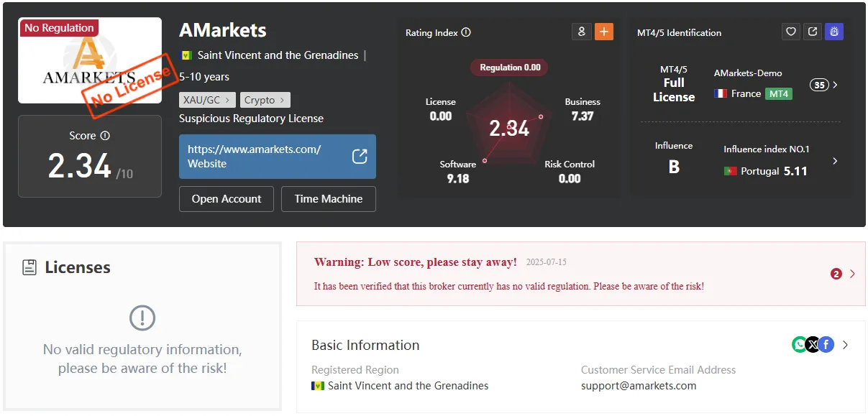The width and height of the screenshot is (868, 416).
Task: Click the info icon beside Score
Action: [x=105, y=136]
